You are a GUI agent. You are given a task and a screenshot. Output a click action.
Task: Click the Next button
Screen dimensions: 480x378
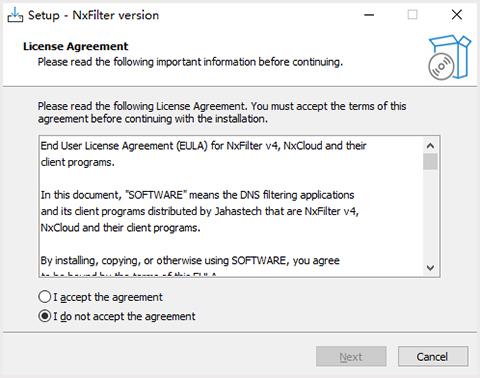click(x=351, y=357)
